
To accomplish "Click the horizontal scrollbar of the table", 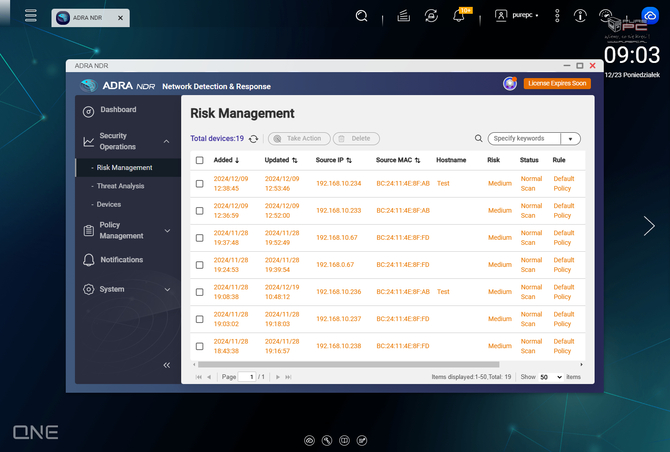I will tap(348, 364).
